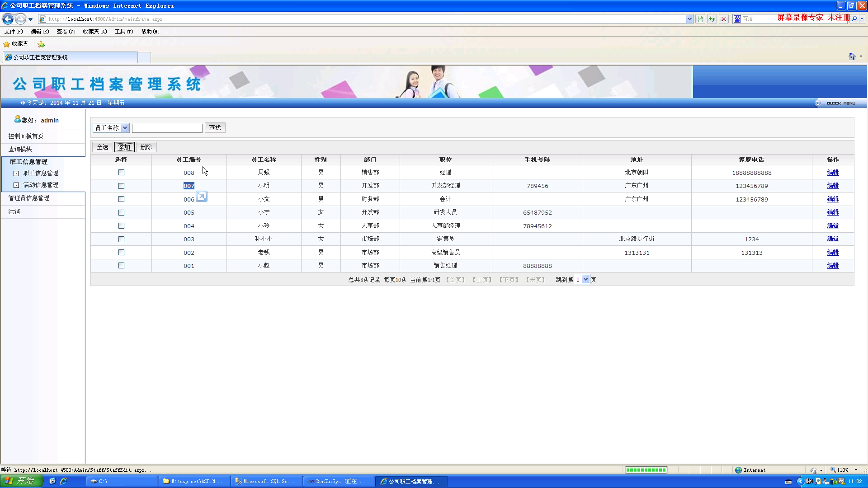Open the 编辑(E) menu
Screen dimensions: 868x488
point(40,32)
